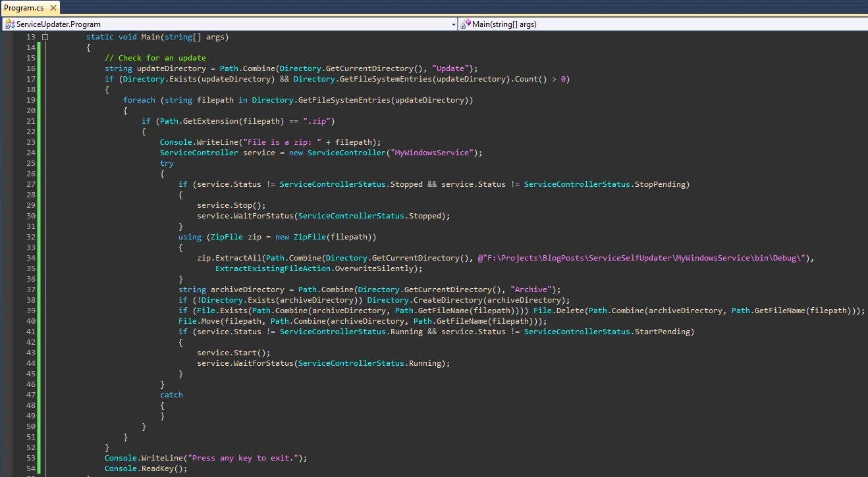Click File.Delete on line 39
This screenshot has width=868, height=477.
click(x=558, y=311)
